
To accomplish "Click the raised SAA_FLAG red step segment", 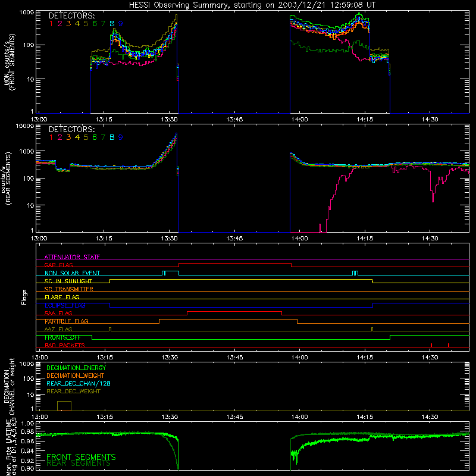I will [x=234, y=311].
